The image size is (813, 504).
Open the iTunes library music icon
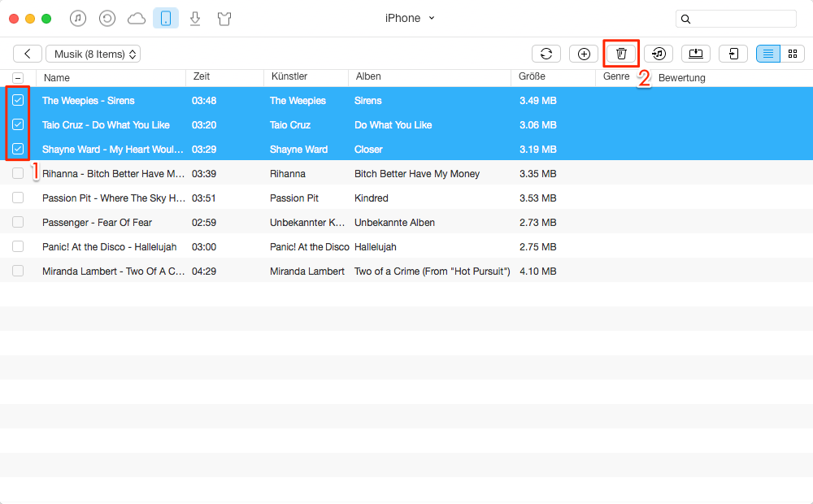(78, 19)
